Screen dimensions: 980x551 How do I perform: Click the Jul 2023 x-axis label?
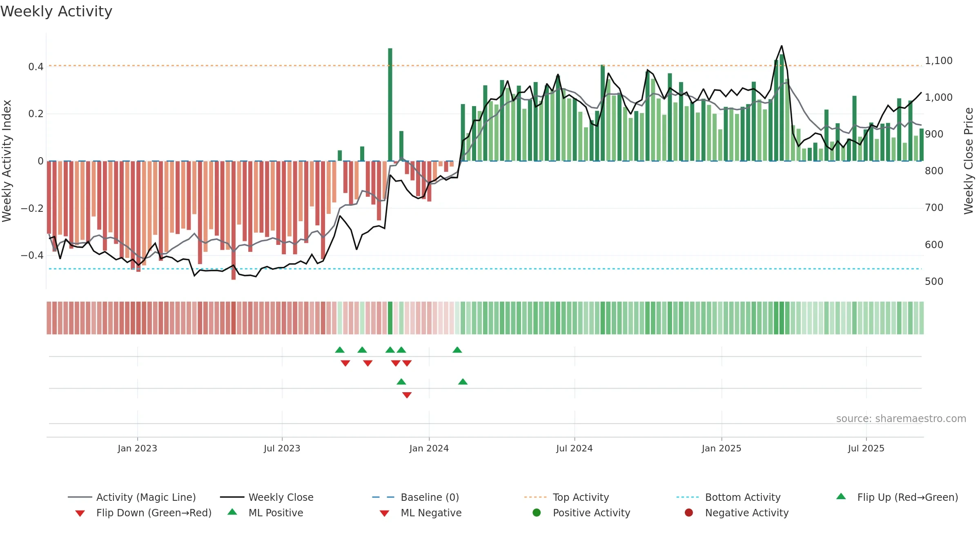[282, 448]
